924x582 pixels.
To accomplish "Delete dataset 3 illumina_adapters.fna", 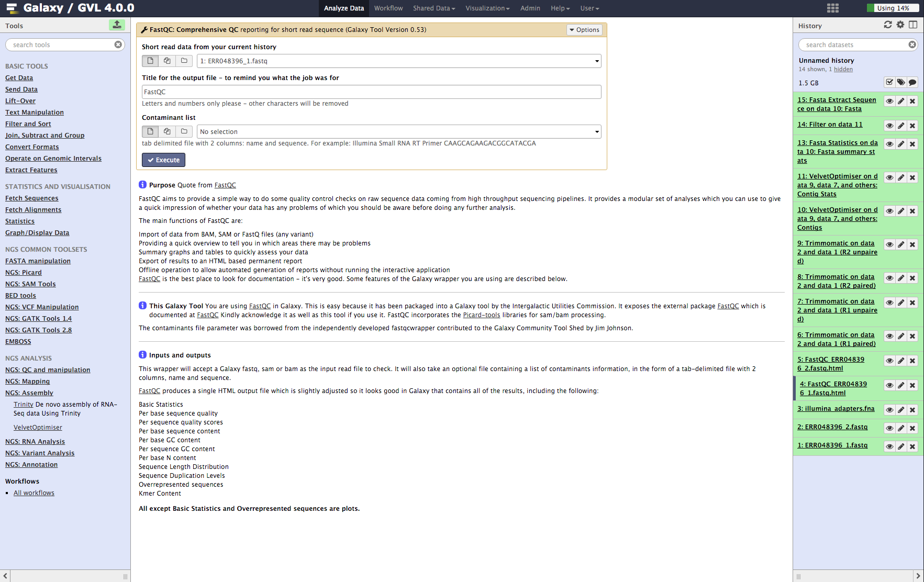I will 912,410.
